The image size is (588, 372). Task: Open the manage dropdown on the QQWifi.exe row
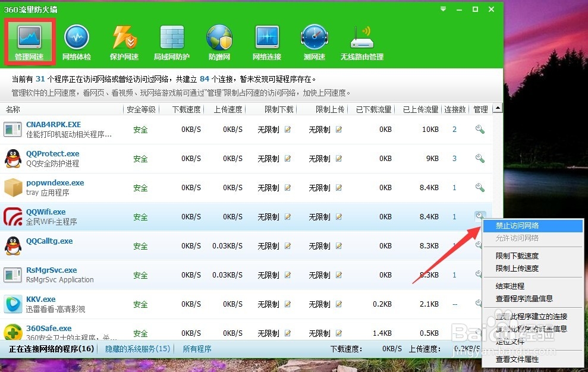[x=479, y=216]
